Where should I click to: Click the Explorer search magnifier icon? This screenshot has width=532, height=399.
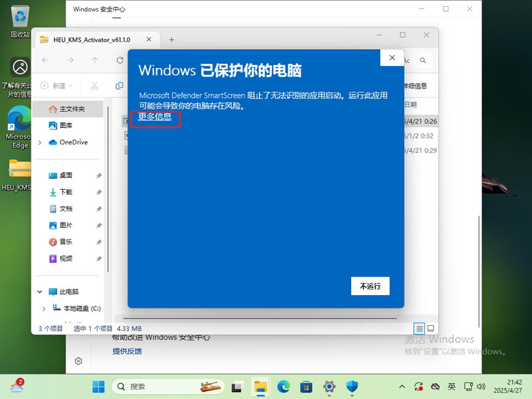[423, 60]
